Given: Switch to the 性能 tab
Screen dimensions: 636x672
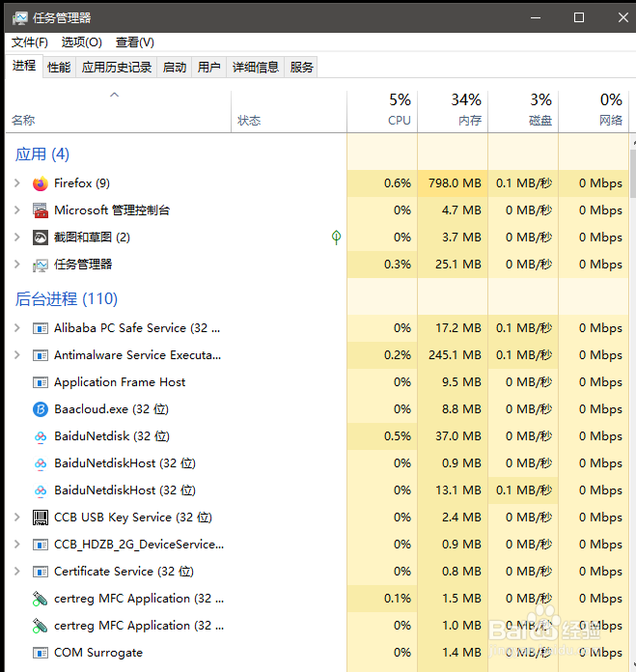Looking at the screenshot, I should point(59,68).
